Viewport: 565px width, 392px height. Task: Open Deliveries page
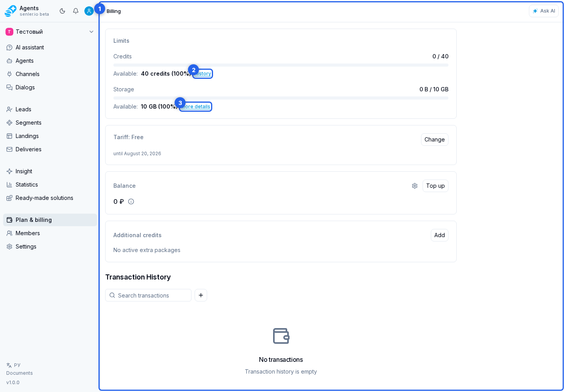[x=50, y=149]
